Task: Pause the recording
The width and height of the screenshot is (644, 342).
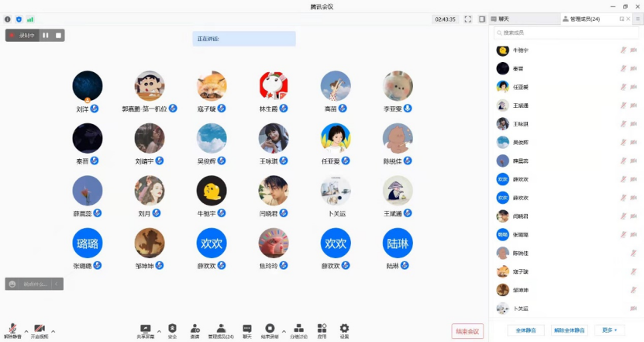Action: click(46, 35)
